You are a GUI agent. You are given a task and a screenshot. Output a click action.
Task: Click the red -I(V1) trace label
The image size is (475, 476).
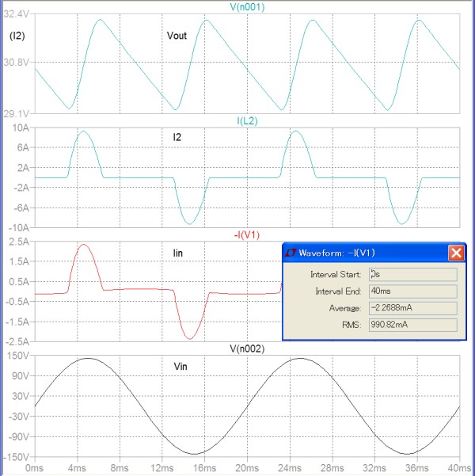pyautogui.click(x=247, y=234)
